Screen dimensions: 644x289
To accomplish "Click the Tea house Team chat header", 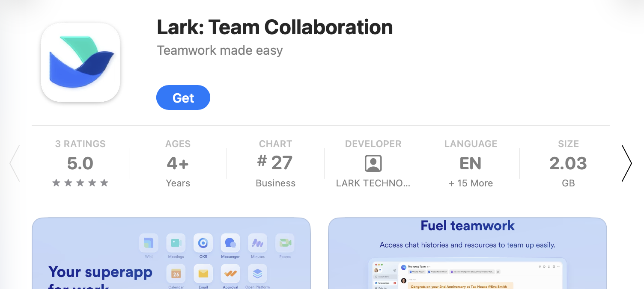I will [417, 267].
